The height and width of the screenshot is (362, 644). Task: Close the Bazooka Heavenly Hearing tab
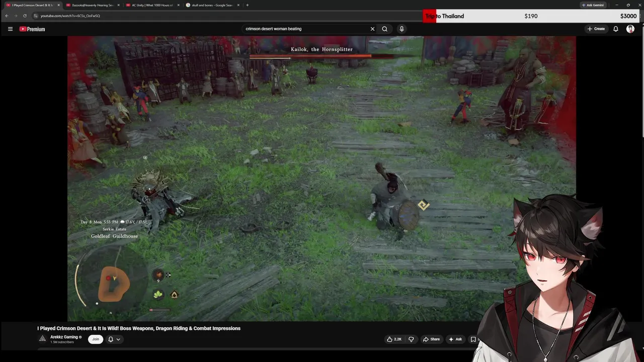pos(118,5)
